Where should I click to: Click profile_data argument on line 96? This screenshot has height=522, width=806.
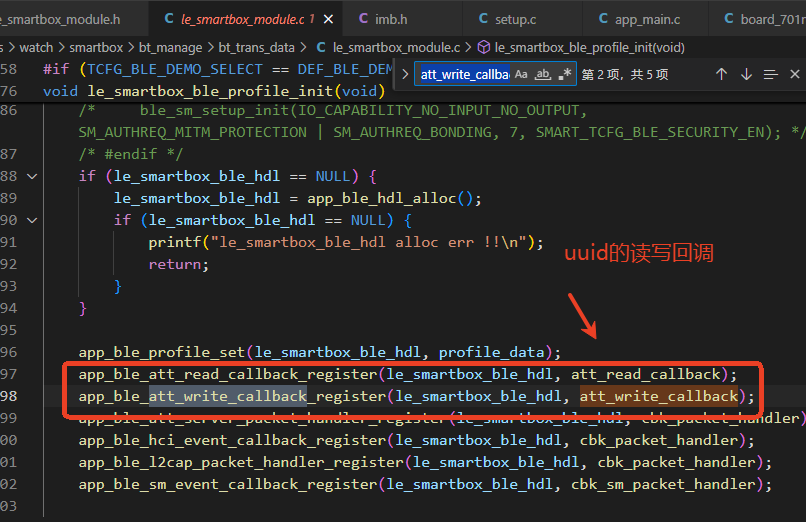click(491, 352)
